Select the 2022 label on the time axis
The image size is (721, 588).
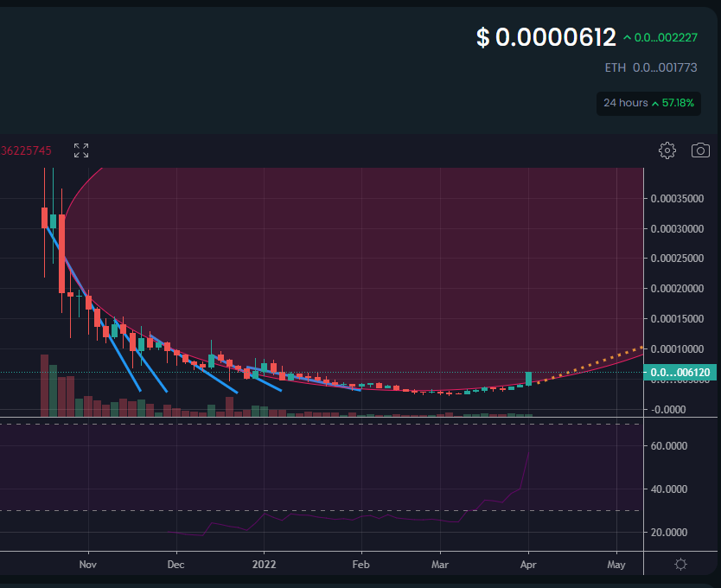[265, 564]
